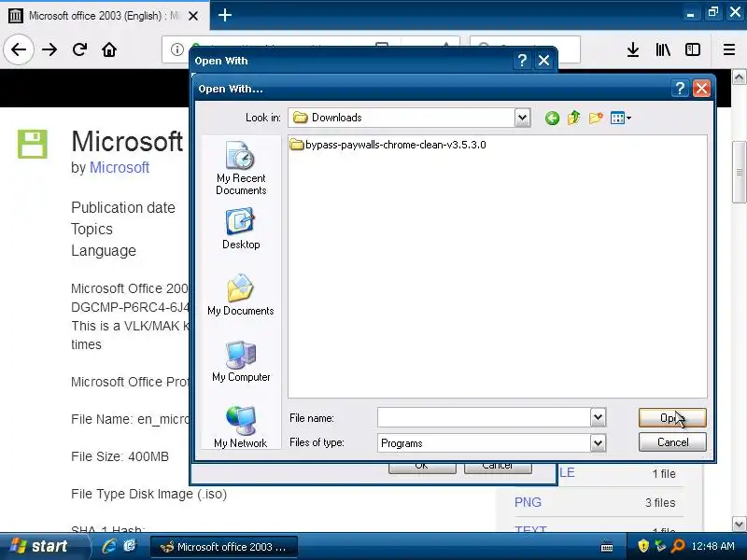Viewport: 747px width, 560px height.
Task: Launch Internet Explorer from quick launch
Action: click(109, 546)
